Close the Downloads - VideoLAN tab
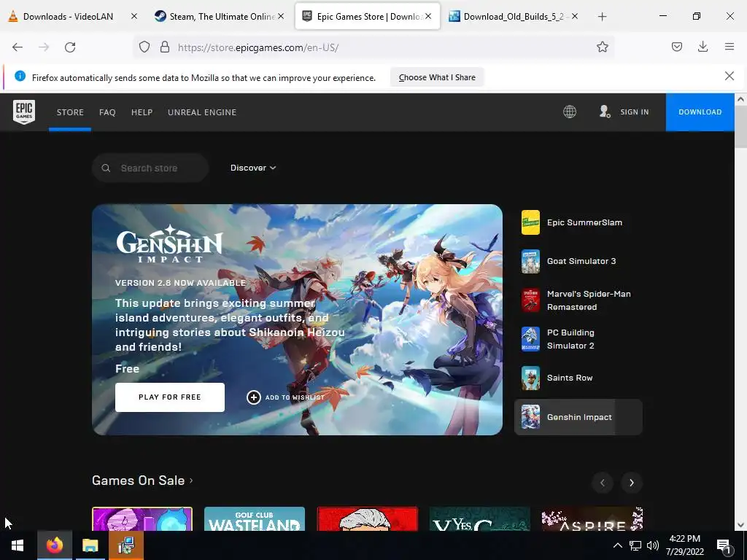The height and width of the screenshot is (560, 747). 134,16
